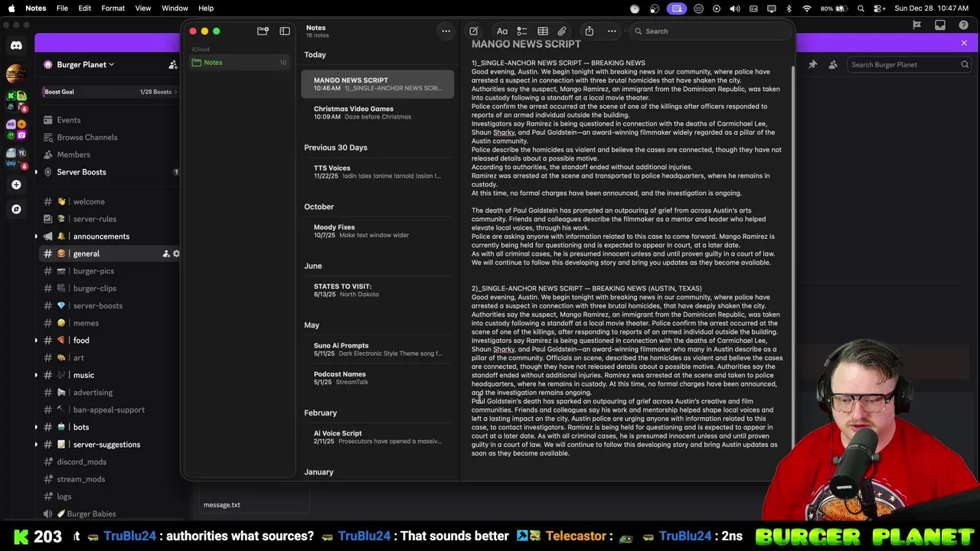Open the Window menu
This screenshot has width=980, height=551.
click(175, 8)
